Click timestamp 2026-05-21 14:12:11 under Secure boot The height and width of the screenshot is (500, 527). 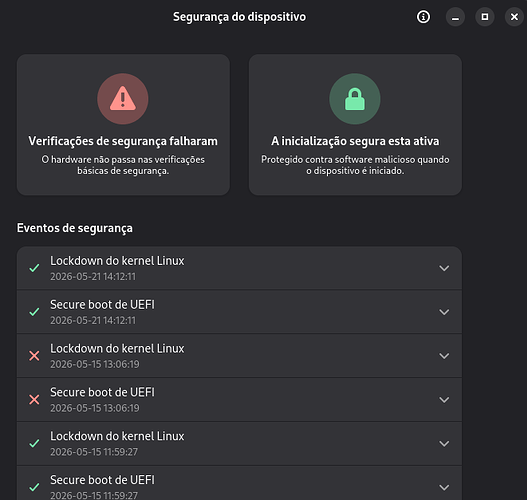[x=93, y=321]
